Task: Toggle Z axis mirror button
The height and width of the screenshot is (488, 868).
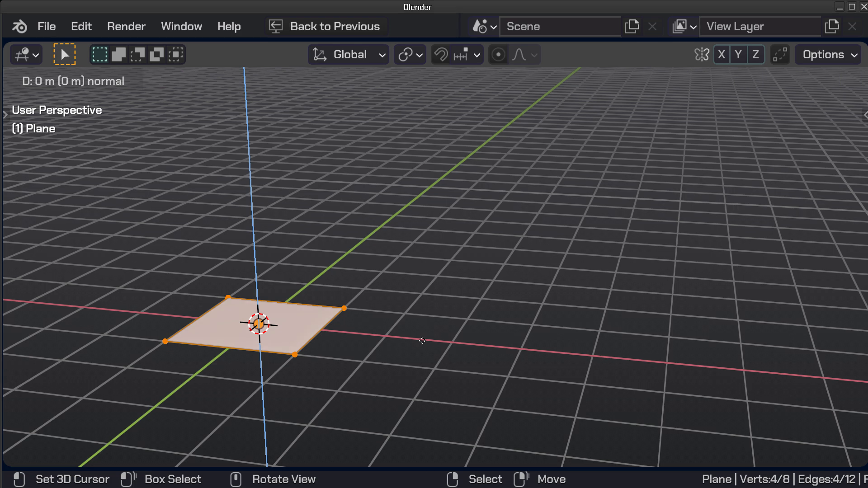Action: pyautogui.click(x=755, y=55)
